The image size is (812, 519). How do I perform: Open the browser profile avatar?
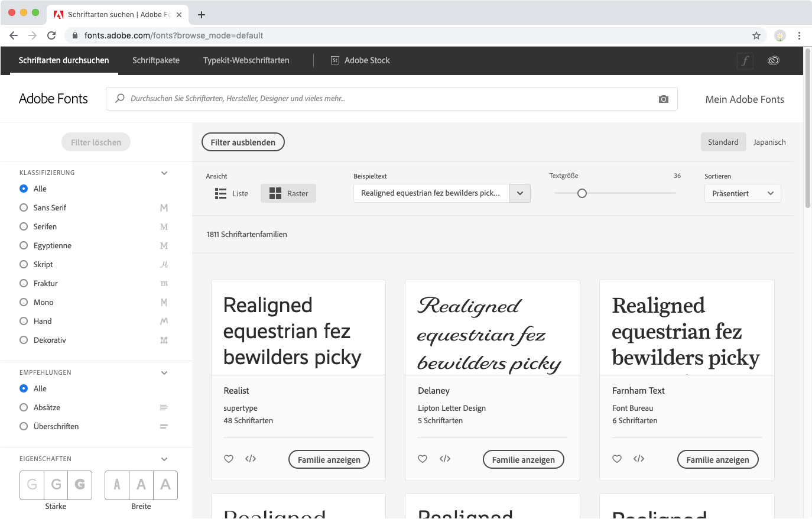[780, 35]
